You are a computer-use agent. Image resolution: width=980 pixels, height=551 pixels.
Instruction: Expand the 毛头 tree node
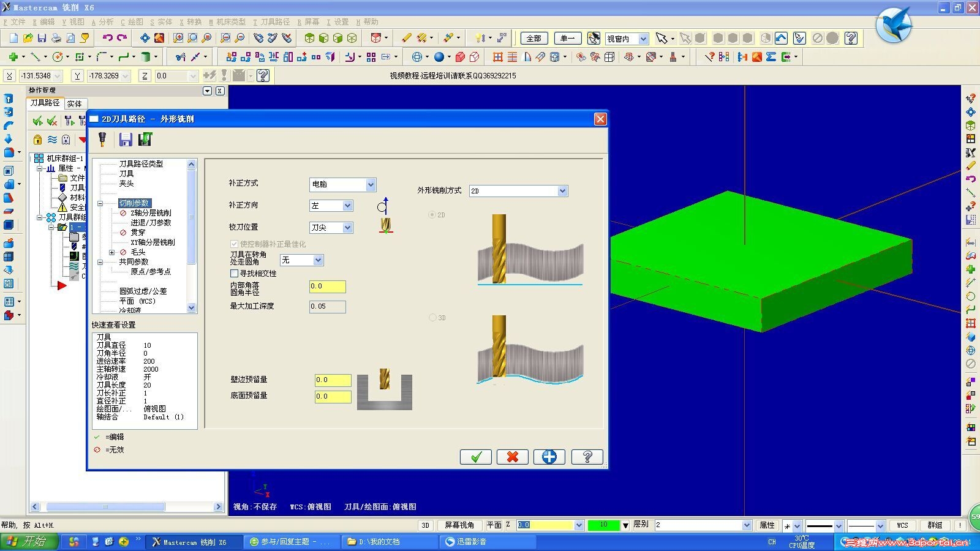pyautogui.click(x=111, y=252)
